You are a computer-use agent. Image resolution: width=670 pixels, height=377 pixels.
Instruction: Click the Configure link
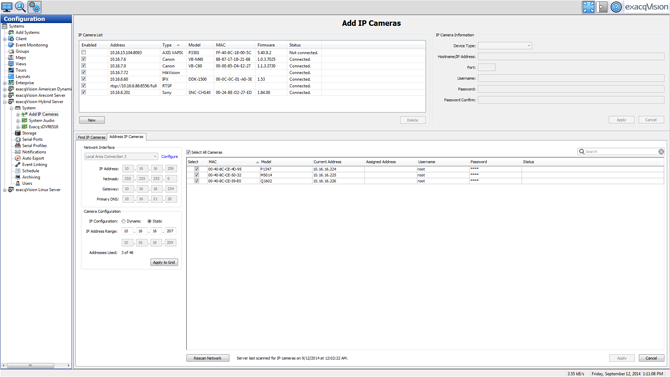coord(170,156)
